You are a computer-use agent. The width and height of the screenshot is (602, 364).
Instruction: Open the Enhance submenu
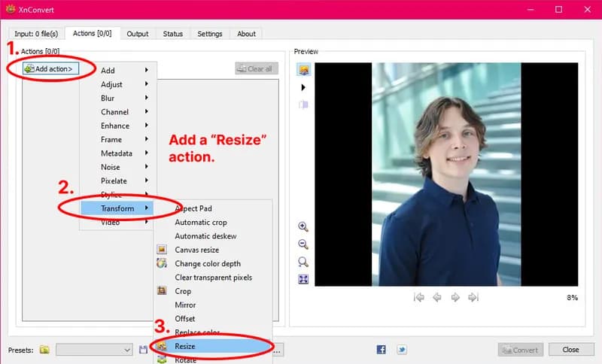[118, 126]
